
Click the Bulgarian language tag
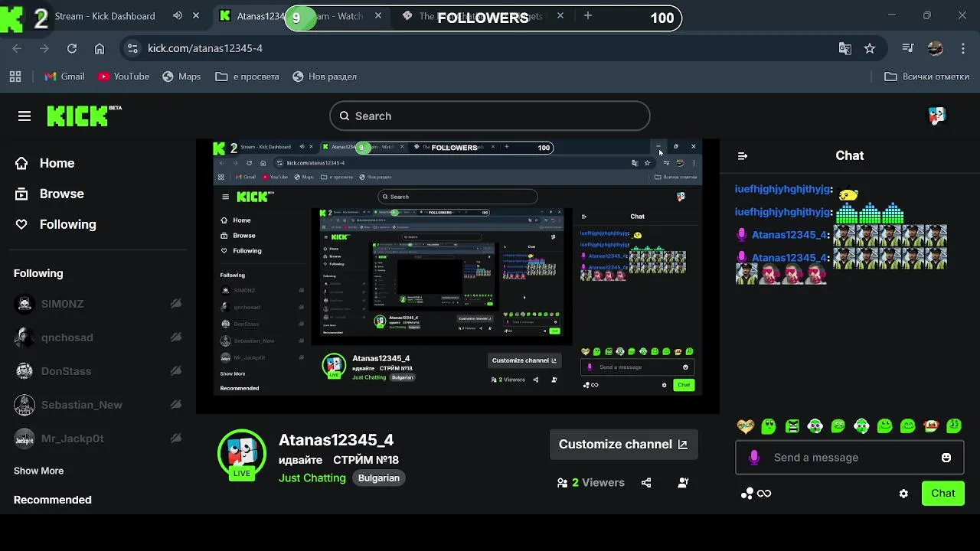pyautogui.click(x=379, y=478)
